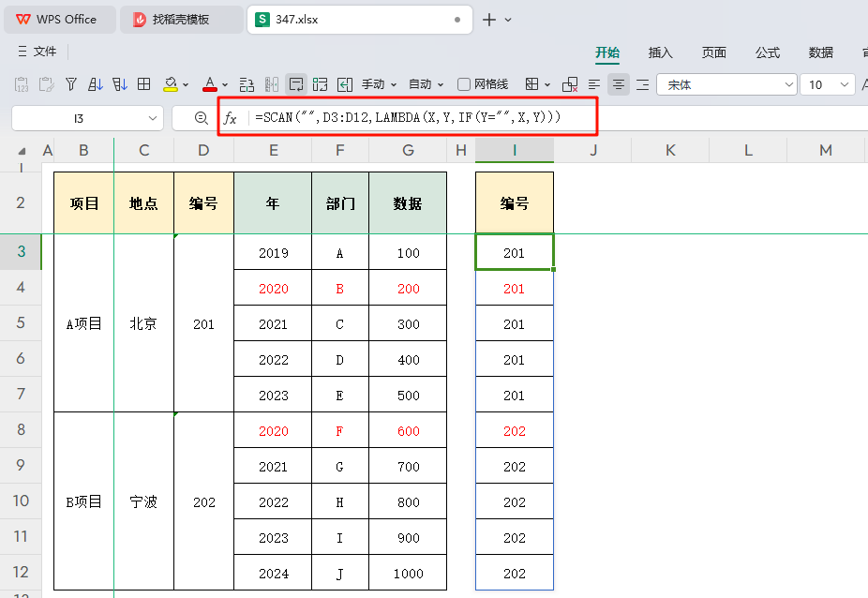Viewport: 868px width, 598px height.
Task: Click the filter funnel icon
Action: click(71, 84)
